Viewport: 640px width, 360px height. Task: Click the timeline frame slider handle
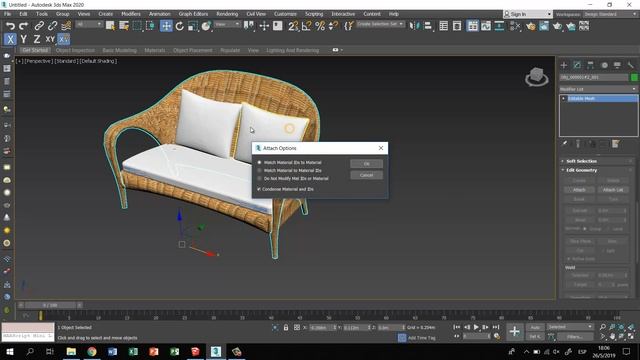pyautogui.click(x=50, y=305)
